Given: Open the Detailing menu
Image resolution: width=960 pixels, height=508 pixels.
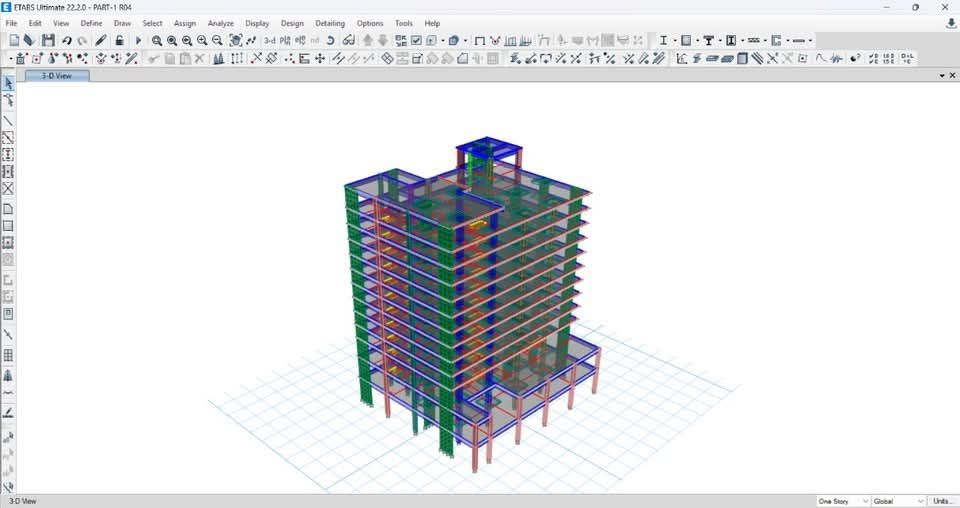Looking at the screenshot, I should tap(330, 23).
